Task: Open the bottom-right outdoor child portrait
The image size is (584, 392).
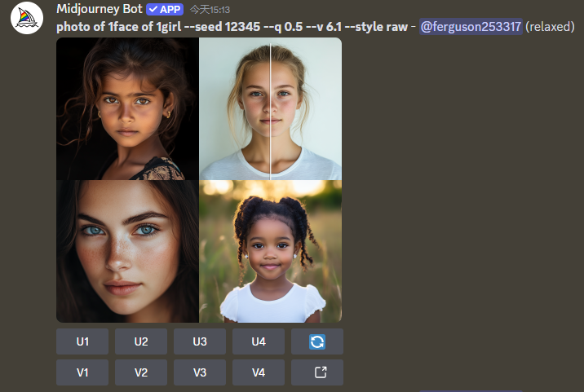Action: 271,251
